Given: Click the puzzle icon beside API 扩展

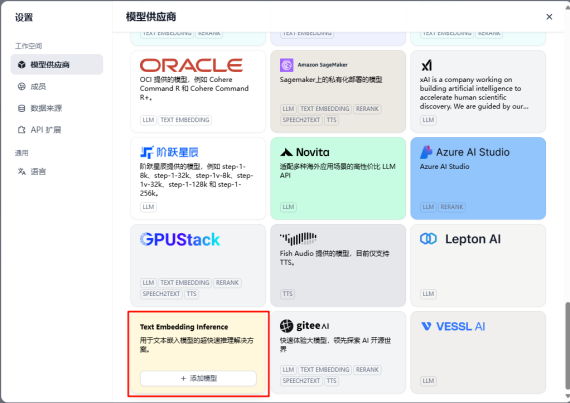Looking at the screenshot, I should [22, 130].
